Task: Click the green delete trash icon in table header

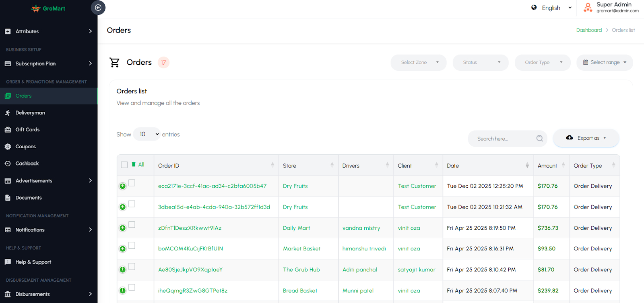Action: [134, 164]
